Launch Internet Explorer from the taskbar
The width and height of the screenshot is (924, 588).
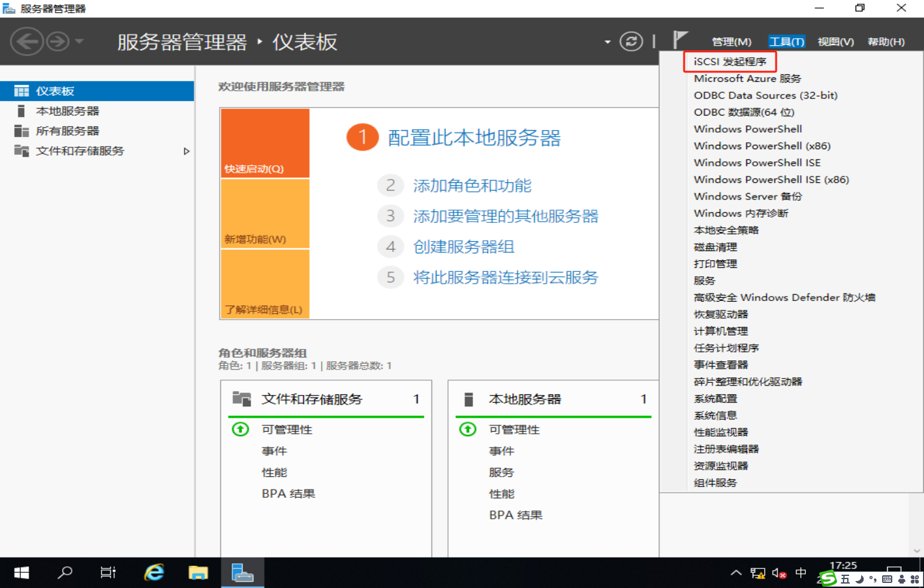click(154, 573)
